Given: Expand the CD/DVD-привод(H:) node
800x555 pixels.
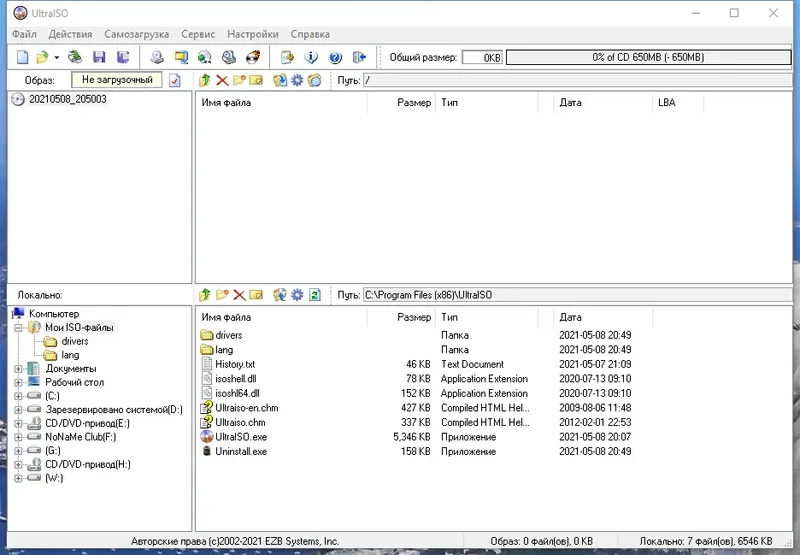Looking at the screenshot, I should [x=18, y=465].
